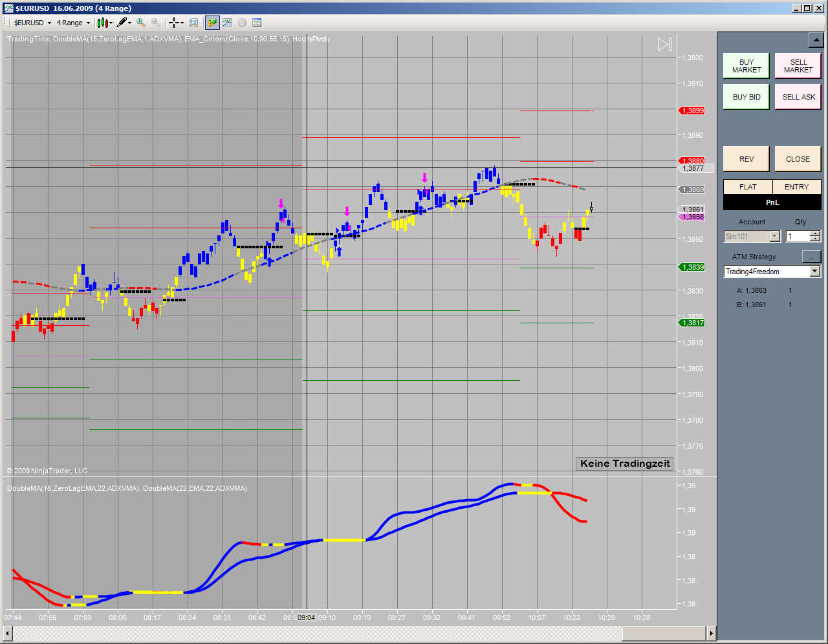Viewport: 828px width, 644px height.
Task: Open the drawing tools dropdown arrow
Action: tap(130, 23)
